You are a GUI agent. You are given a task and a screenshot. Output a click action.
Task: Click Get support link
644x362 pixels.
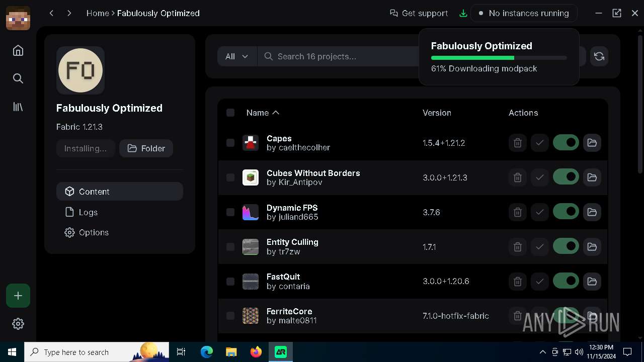(419, 13)
